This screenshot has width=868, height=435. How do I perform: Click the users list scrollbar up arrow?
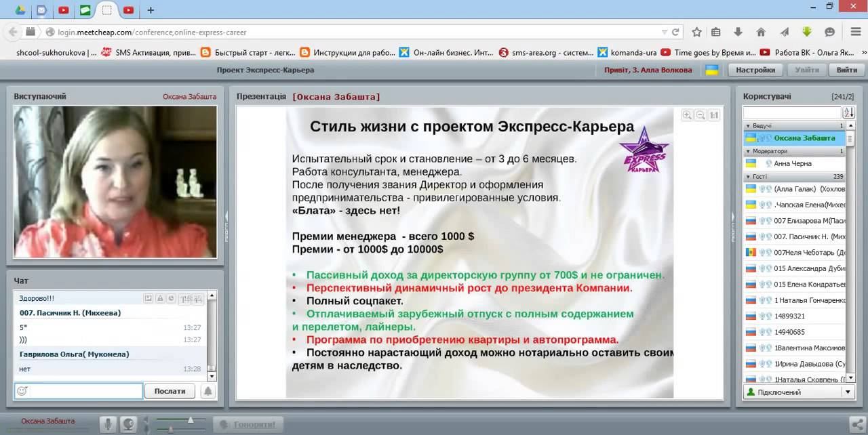click(x=850, y=126)
